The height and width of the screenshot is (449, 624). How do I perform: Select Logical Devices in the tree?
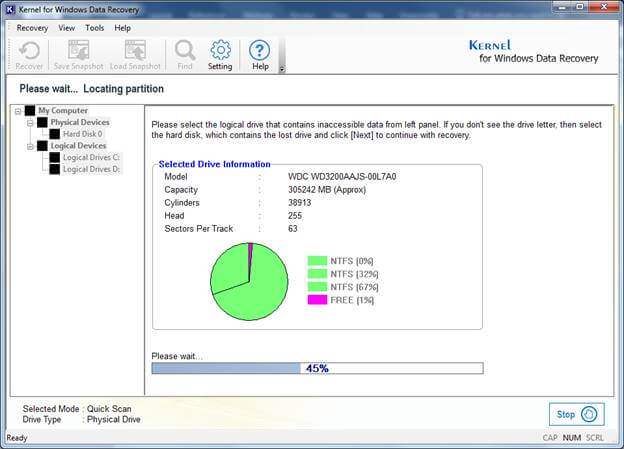click(x=78, y=146)
